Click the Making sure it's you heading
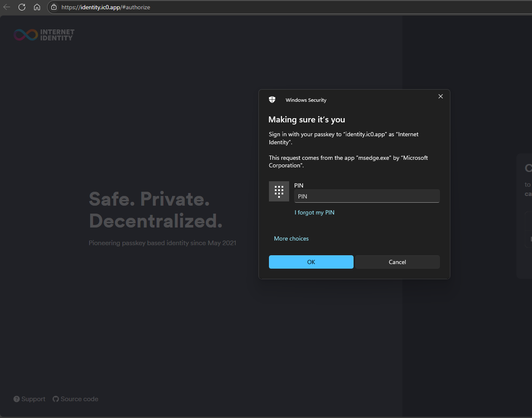The height and width of the screenshot is (418, 532). [x=307, y=119]
